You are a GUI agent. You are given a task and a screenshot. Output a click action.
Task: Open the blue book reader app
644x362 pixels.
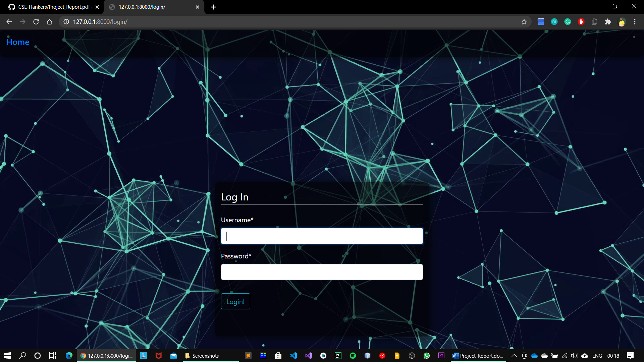[263, 356]
